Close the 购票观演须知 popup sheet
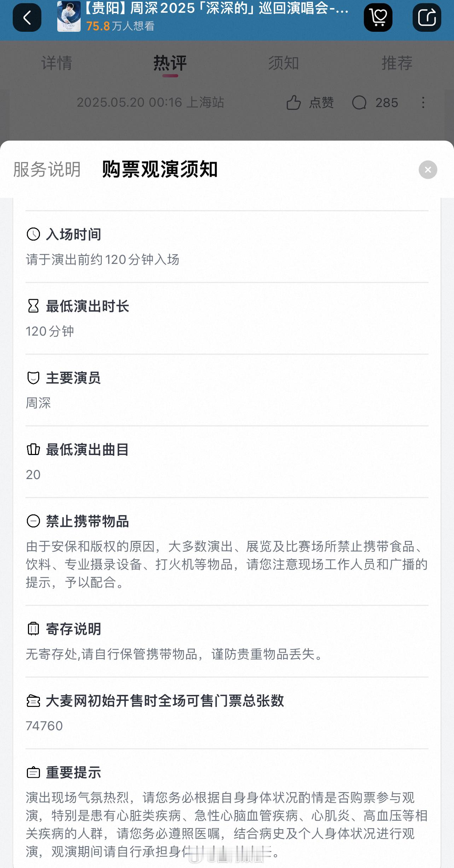Image resolution: width=454 pixels, height=868 pixels. [428, 170]
